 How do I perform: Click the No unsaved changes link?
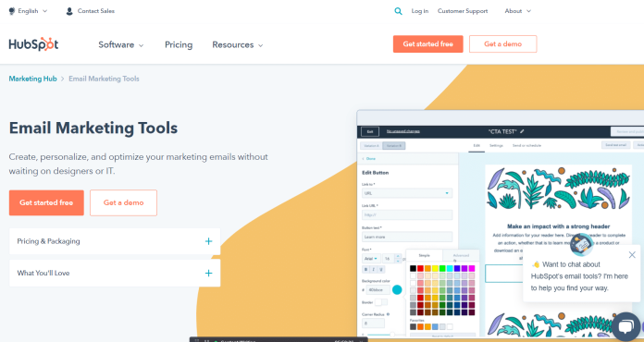click(x=402, y=131)
